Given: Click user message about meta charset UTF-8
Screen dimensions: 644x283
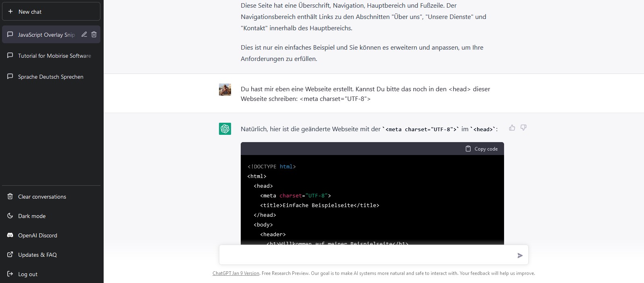Looking at the screenshot, I should coord(365,94).
